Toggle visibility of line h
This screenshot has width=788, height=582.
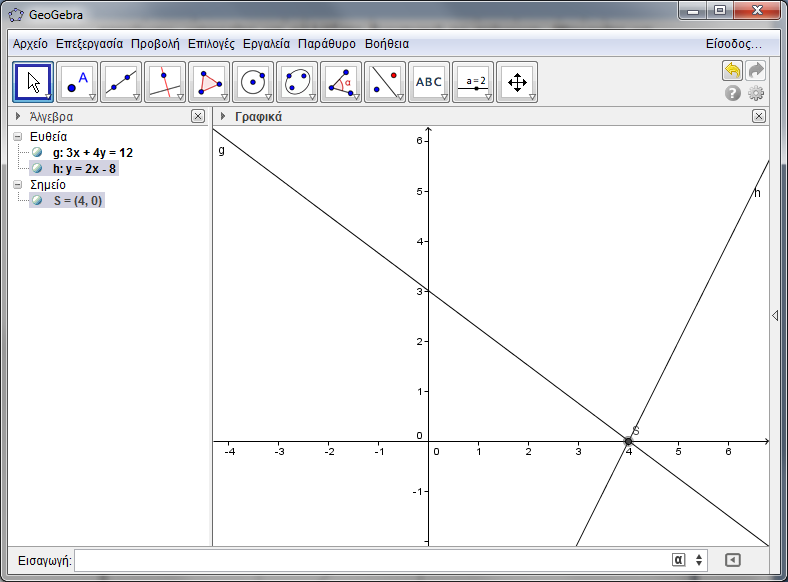[x=37, y=168]
